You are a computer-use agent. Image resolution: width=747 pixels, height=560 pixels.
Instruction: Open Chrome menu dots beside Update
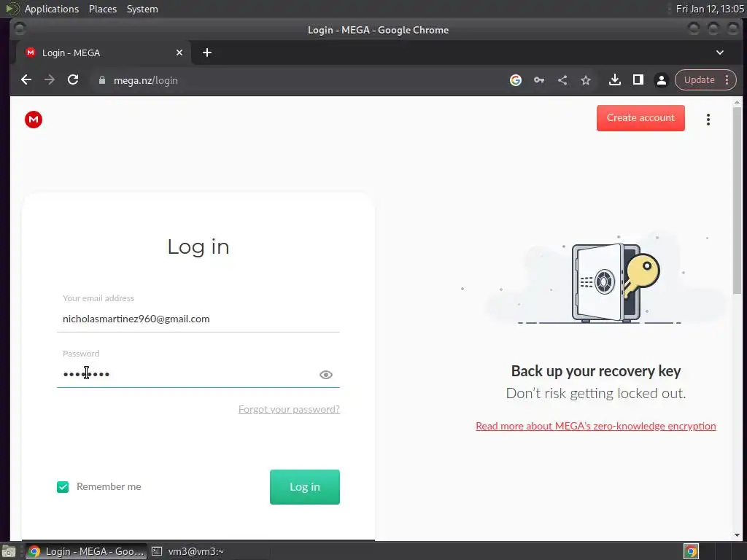tap(727, 80)
